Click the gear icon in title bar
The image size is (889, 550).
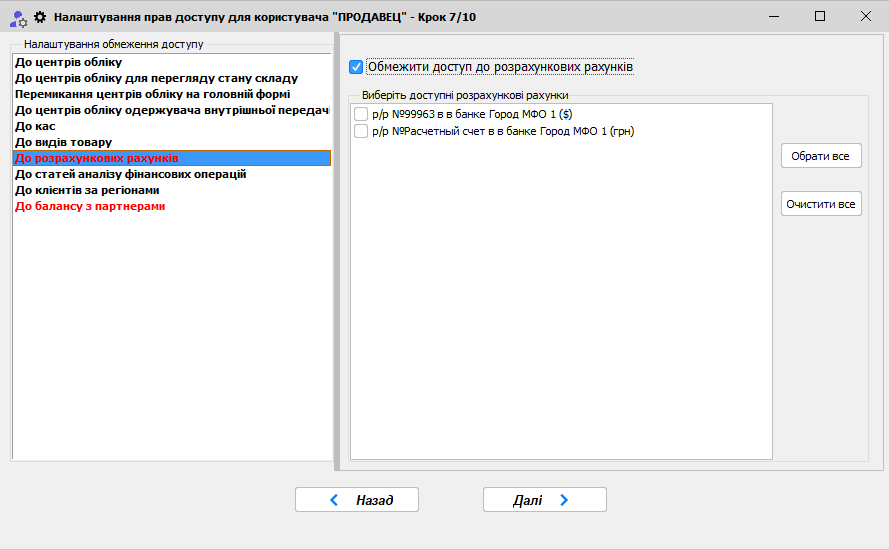[x=41, y=17]
